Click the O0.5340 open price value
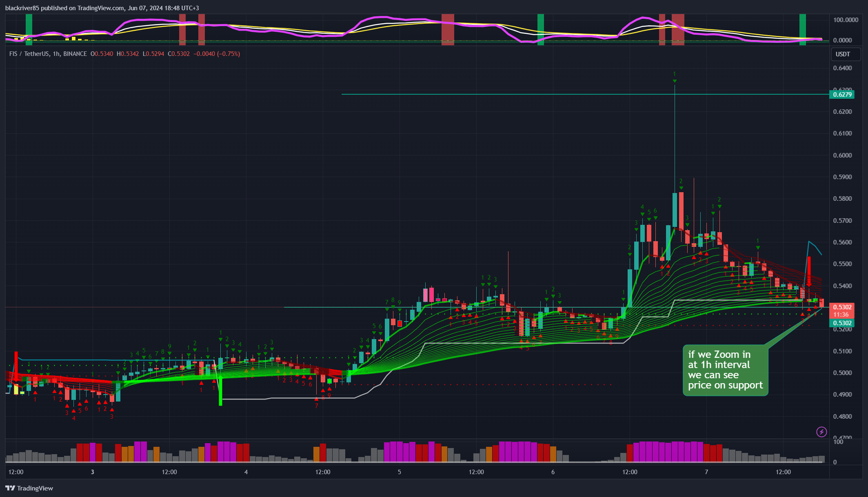Image resolution: width=868 pixels, height=497 pixels. click(x=102, y=54)
